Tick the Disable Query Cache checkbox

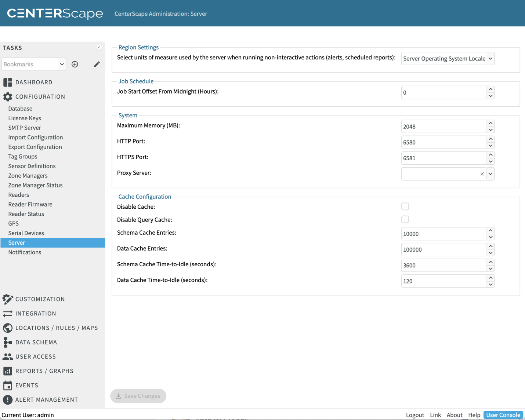pyautogui.click(x=405, y=219)
